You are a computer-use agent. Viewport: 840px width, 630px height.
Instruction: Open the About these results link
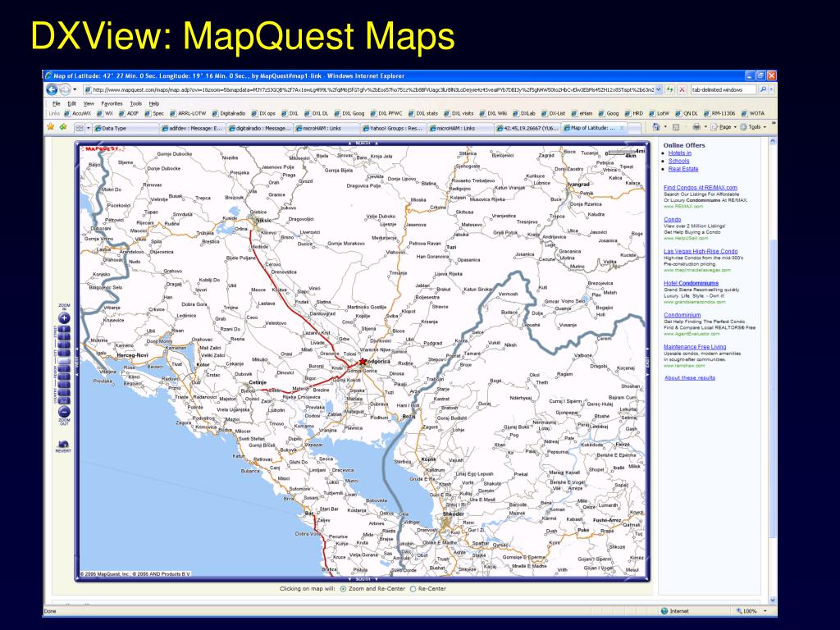690,377
